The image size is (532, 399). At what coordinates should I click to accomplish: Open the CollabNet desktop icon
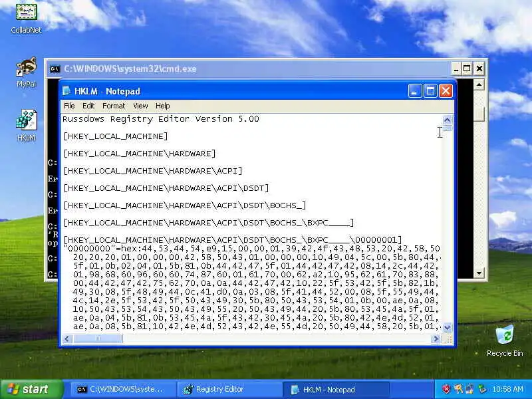tap(26, 18)
